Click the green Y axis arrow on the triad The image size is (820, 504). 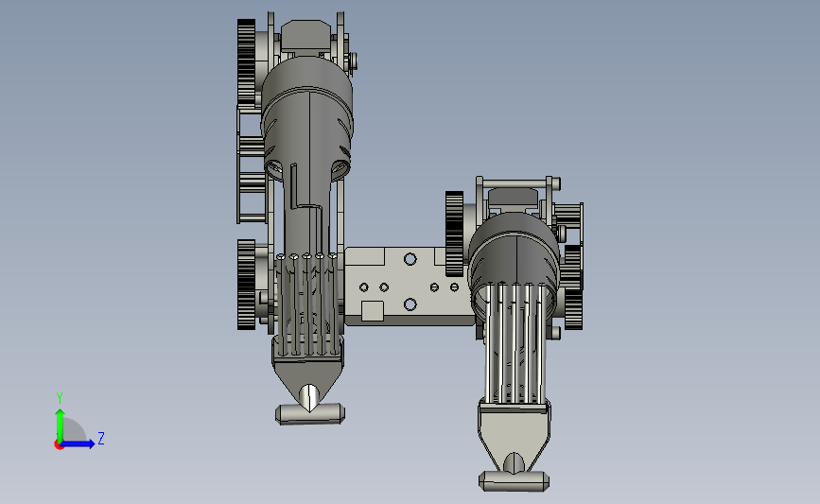(x=60, y=426)
